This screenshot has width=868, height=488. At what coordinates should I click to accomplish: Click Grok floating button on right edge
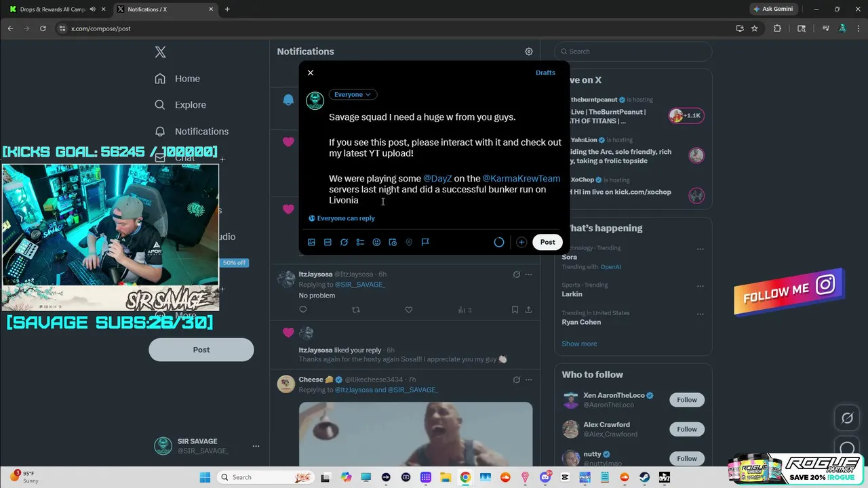click(847, 418)
